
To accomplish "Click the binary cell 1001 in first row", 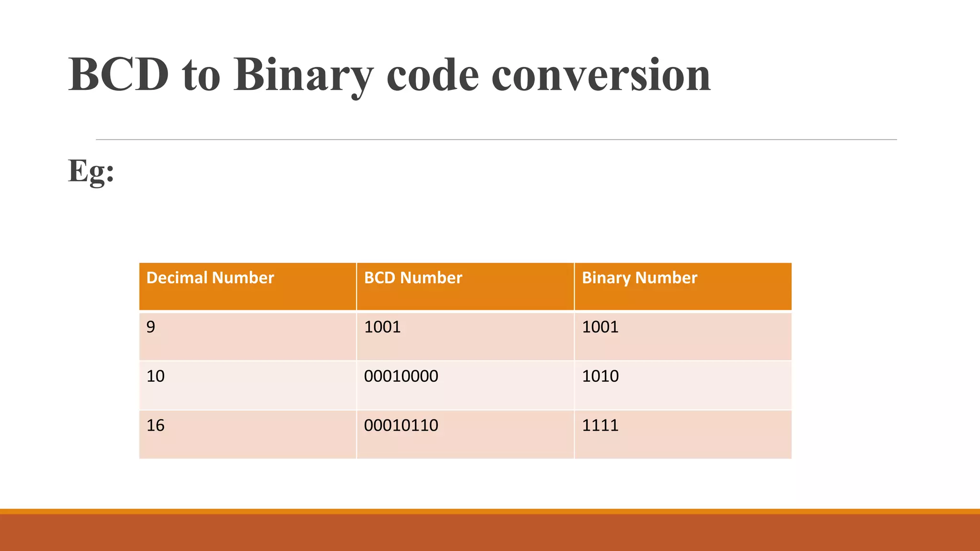I will click(600, 327).
